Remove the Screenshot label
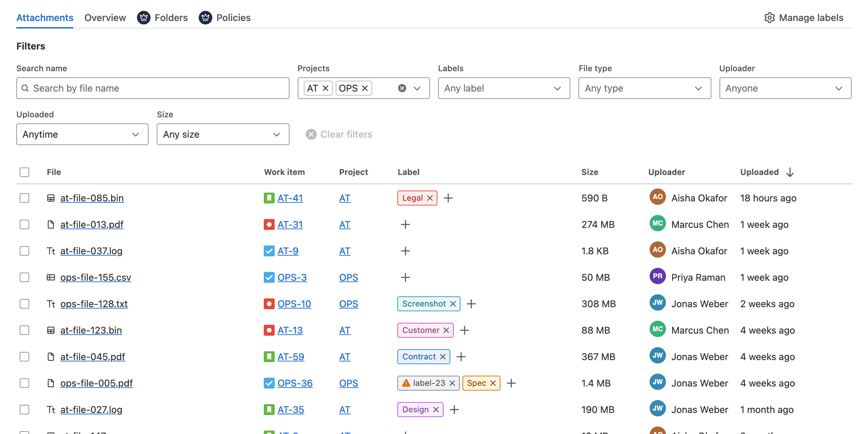The image size is (868, 434). [453, 304]
